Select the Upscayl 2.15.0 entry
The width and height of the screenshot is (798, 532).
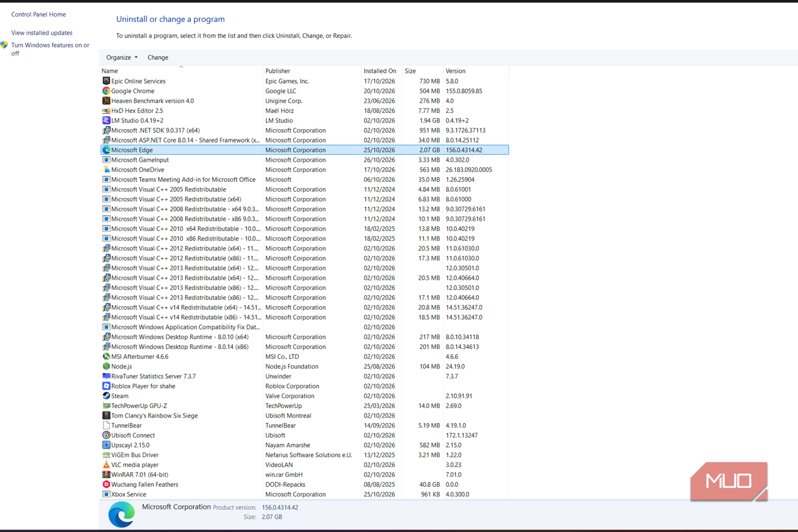click(305, 445)
